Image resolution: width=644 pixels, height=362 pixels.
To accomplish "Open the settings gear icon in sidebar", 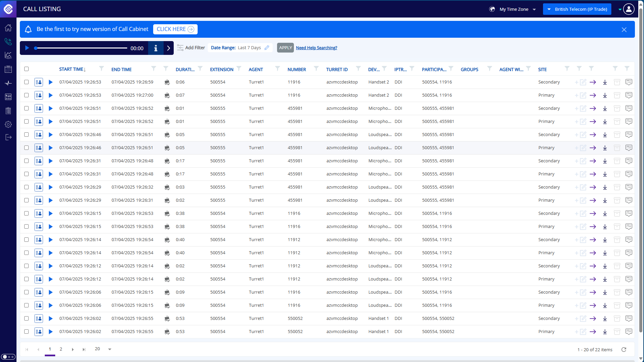I will 8,124.
